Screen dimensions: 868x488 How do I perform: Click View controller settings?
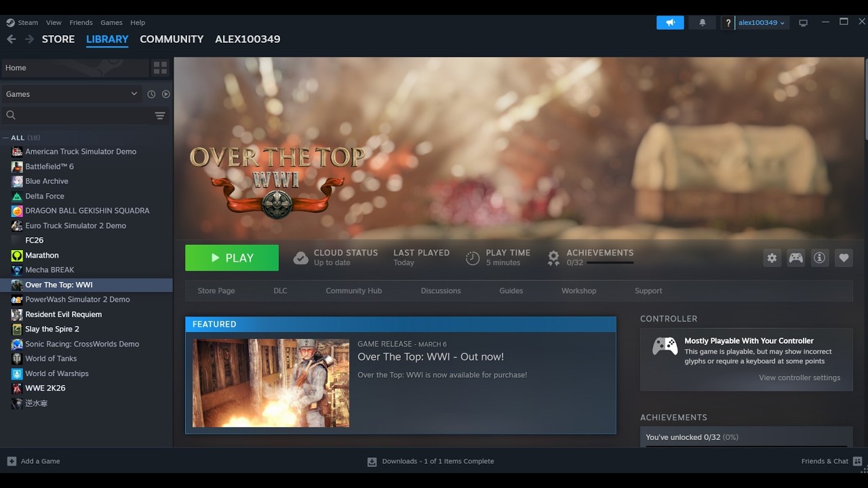pos(800,378)
